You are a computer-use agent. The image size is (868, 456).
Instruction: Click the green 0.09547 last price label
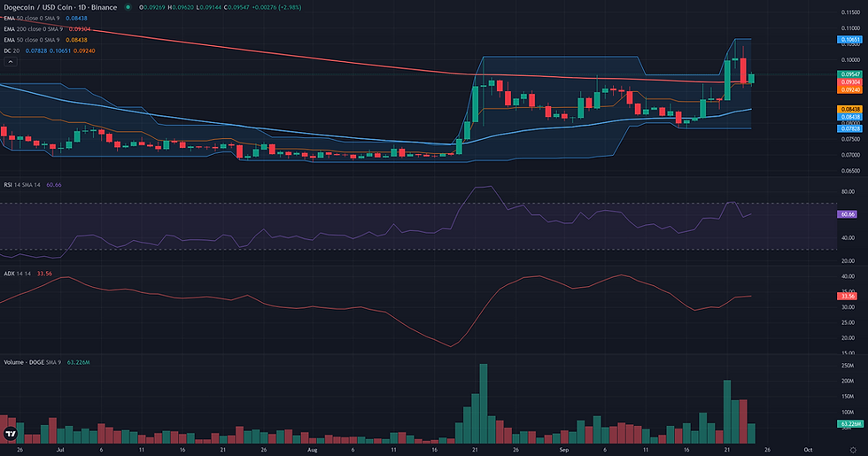click(849, 74)
